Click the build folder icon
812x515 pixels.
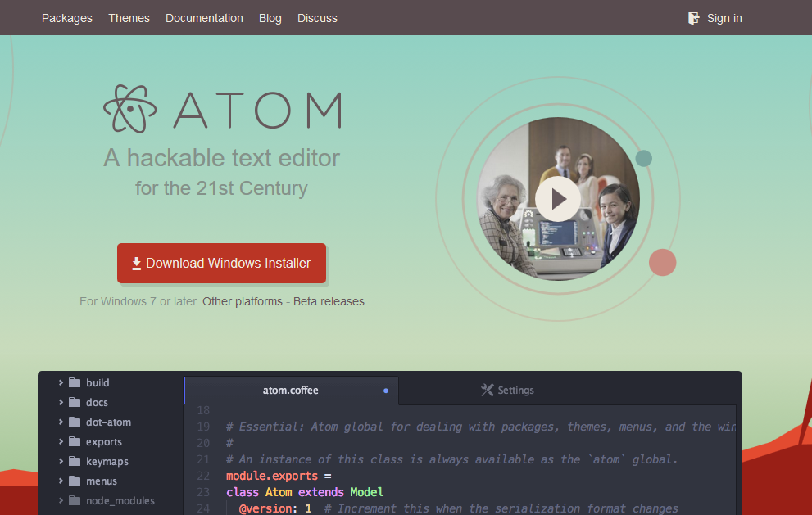pyautogui.click(x=75, y=382)
